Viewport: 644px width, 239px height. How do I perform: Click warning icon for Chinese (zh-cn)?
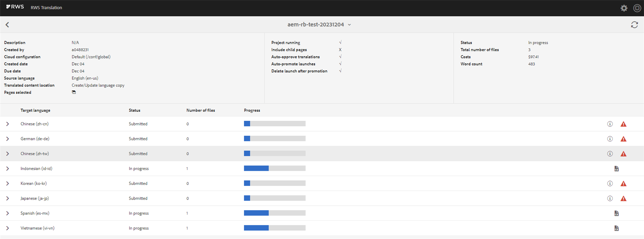coord(624,124)
